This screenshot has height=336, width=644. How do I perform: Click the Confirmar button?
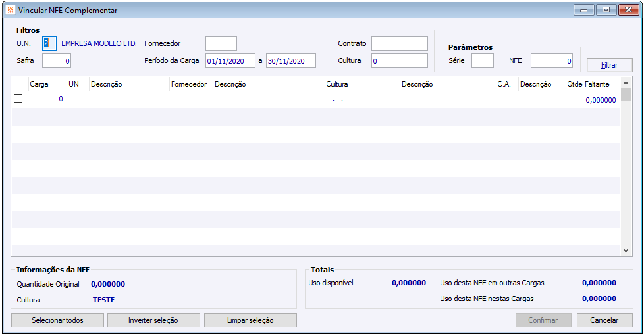click(543, 320)
